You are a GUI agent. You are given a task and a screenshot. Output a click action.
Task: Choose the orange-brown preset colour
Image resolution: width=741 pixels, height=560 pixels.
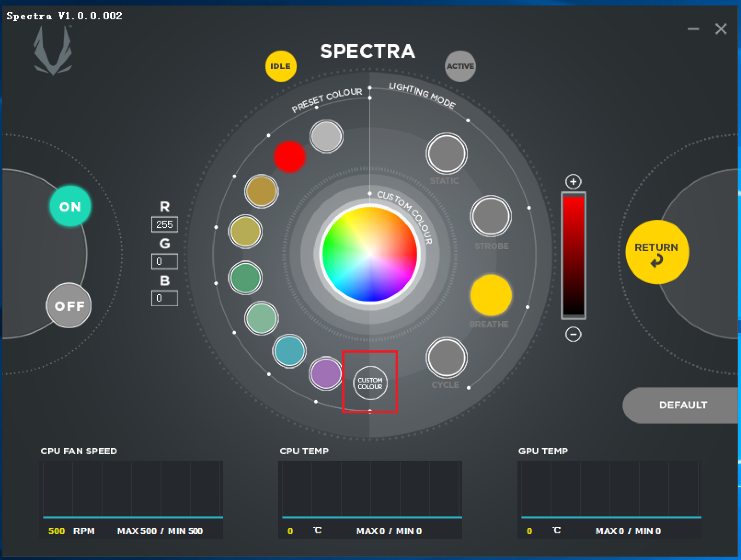[261, 191]
